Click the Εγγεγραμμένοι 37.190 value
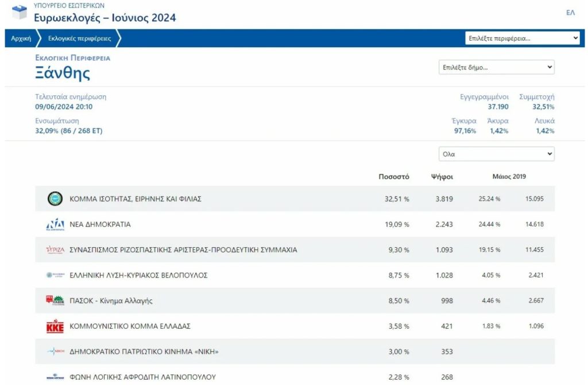Viewport: 588px width, 385px height. point(498,107)
